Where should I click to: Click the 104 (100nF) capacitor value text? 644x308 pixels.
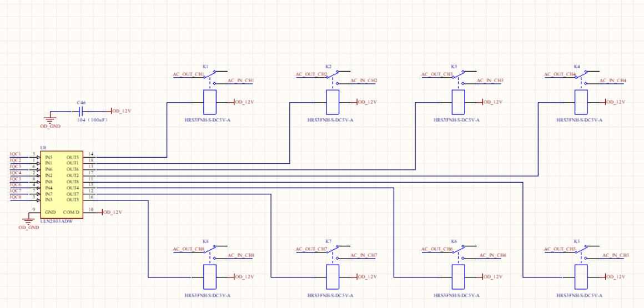click(92, 120)
